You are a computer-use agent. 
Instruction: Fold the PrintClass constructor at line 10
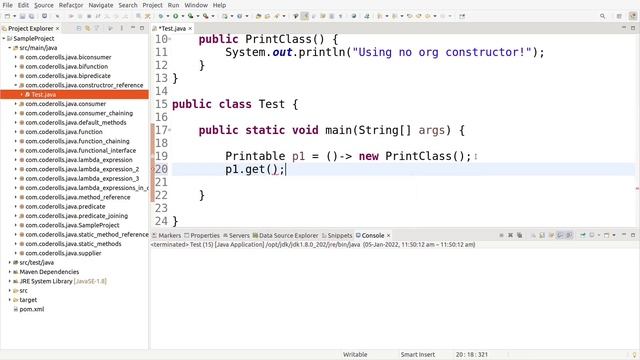(x=170, y=39)
